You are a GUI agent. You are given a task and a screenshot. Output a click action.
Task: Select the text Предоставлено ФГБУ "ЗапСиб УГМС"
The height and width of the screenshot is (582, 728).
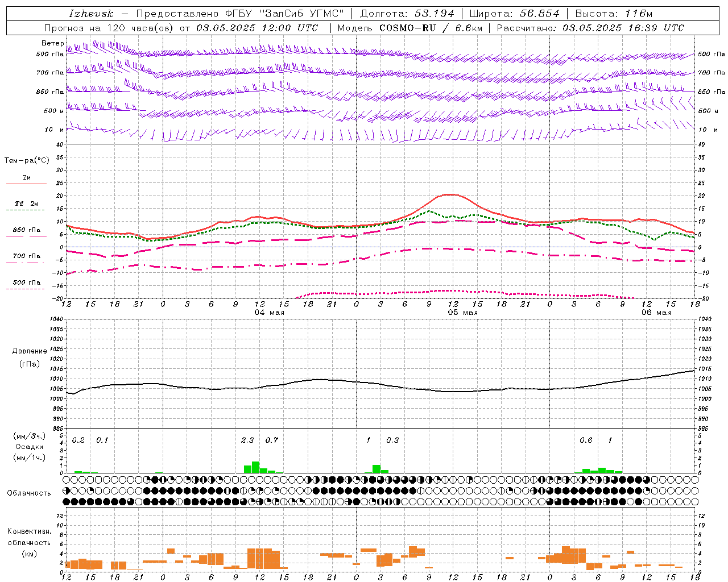240,14
